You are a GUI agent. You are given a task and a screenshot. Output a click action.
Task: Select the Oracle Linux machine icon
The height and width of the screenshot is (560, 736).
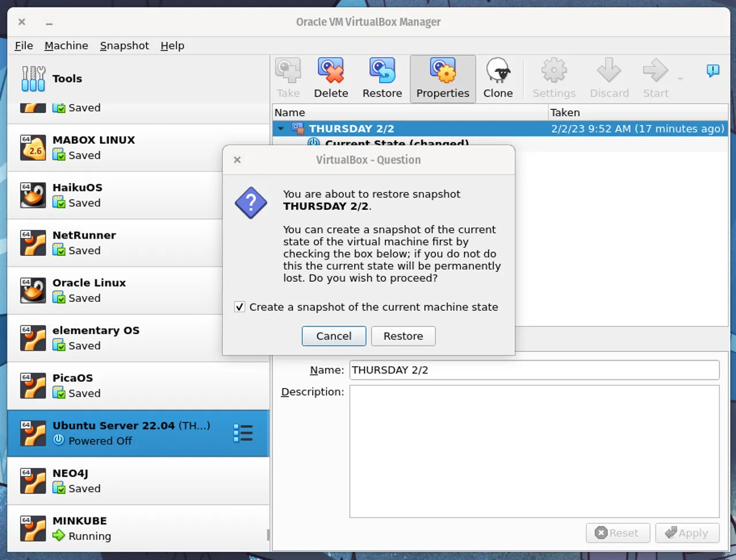tap(33, 291)
